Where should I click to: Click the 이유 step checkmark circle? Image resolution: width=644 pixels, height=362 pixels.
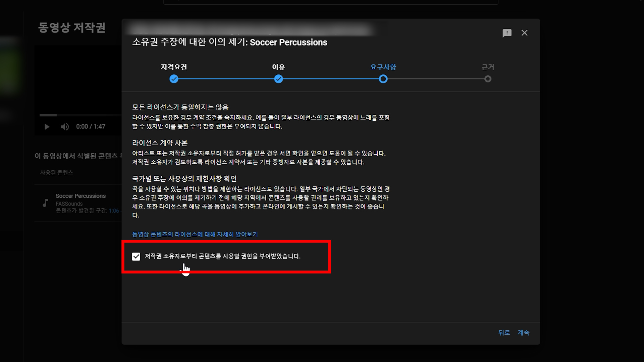(278, 79)
